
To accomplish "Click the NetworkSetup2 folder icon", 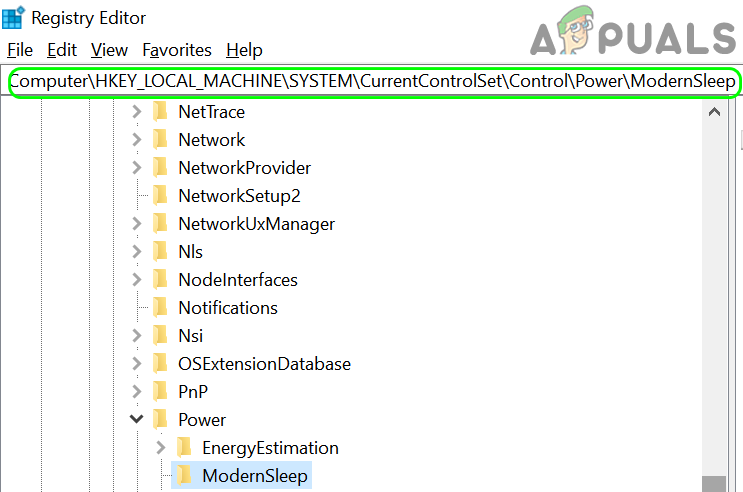I will (x=160, y=195).
